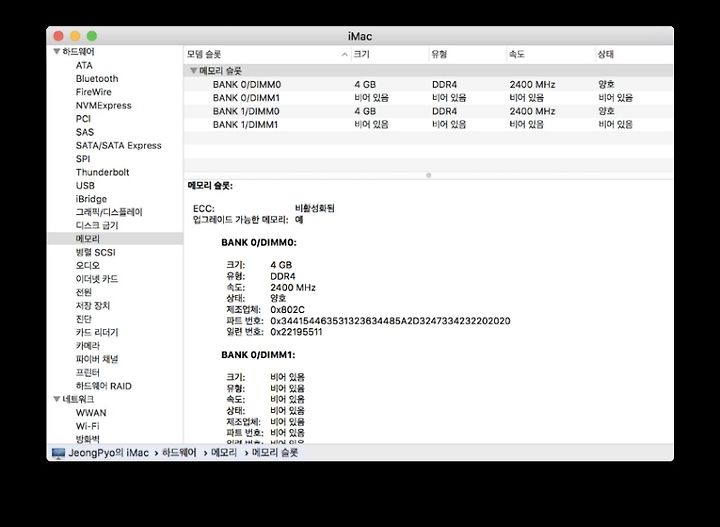The width and height of the screenshot is (720, 527).
Task: Open 그래픽/디스플레이 in sidebar
Action: tap(109, 212)
